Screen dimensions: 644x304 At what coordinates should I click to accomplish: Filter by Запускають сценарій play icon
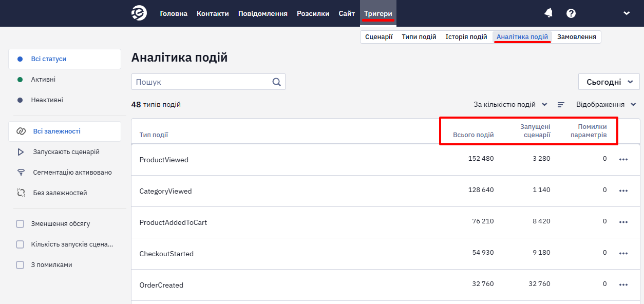(21, 152)
